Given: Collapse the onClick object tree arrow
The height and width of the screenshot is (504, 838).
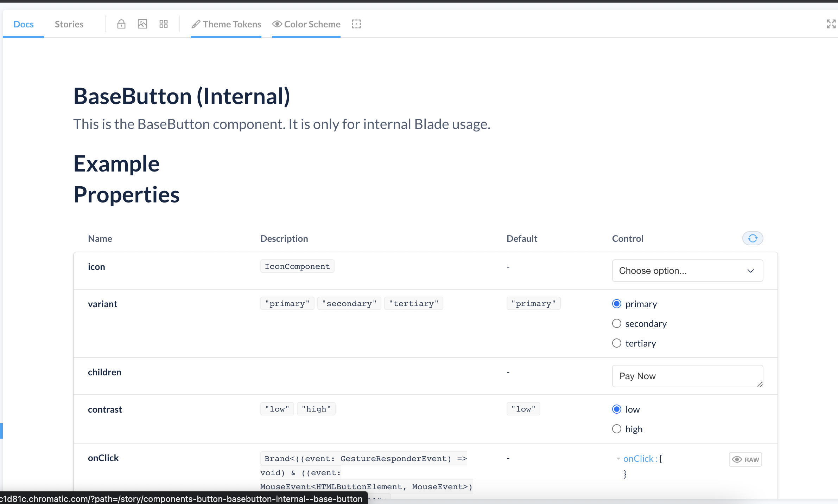Looking at the screenshot, I should (x=618, y=459).
